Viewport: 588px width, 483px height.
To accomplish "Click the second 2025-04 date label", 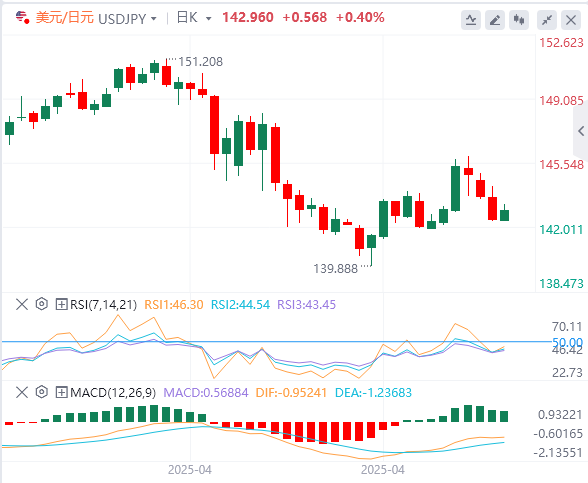I will click(383, 470).
